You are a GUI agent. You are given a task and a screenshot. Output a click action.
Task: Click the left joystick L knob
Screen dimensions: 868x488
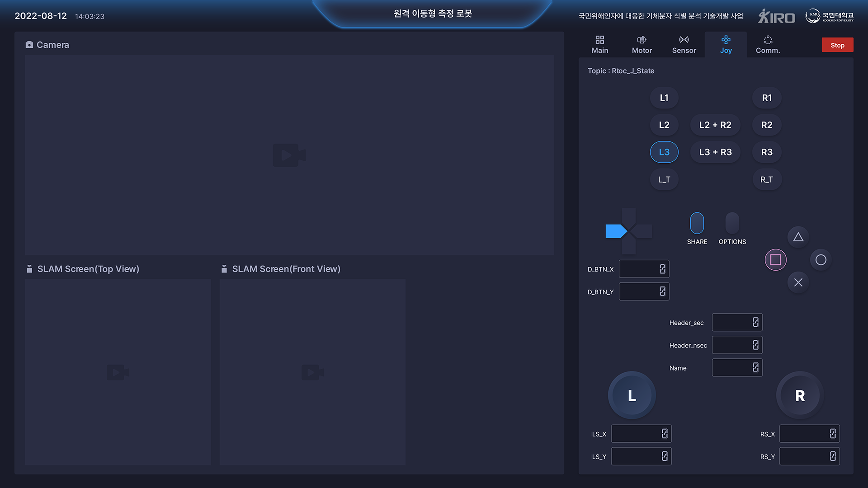coord(632,395)
